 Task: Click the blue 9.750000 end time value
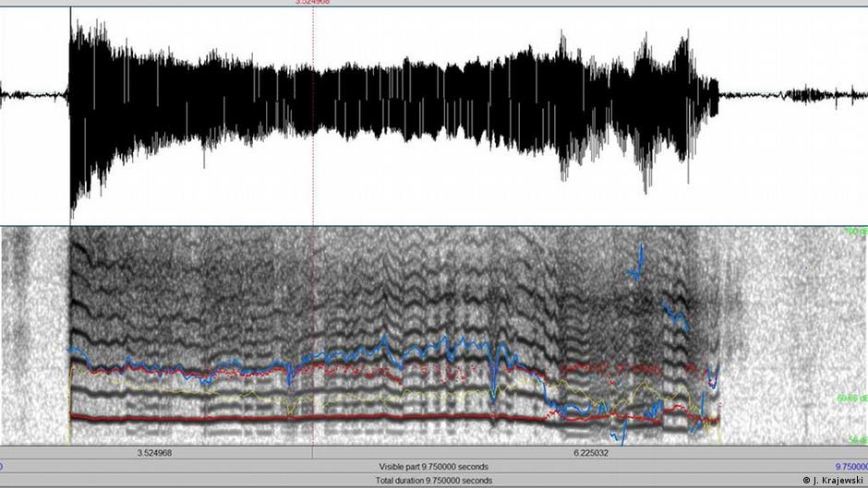click(851, 467)
